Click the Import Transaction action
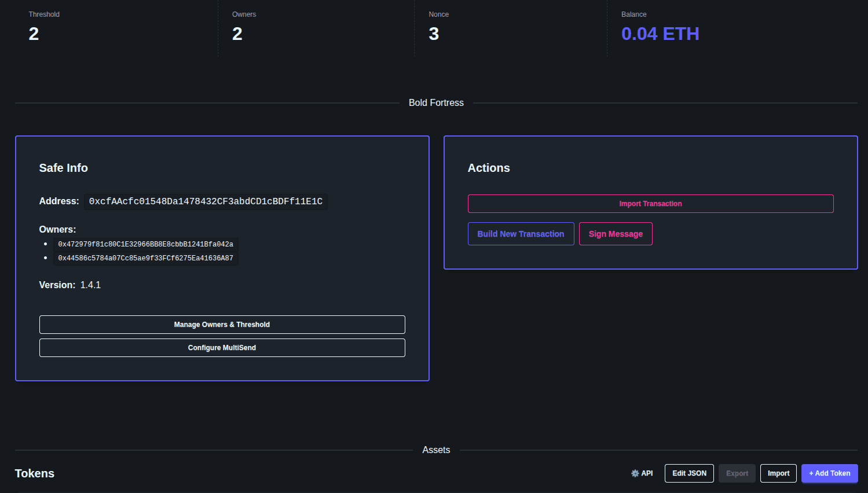Viewport: 868px width, 493px height. pos(650,204)
